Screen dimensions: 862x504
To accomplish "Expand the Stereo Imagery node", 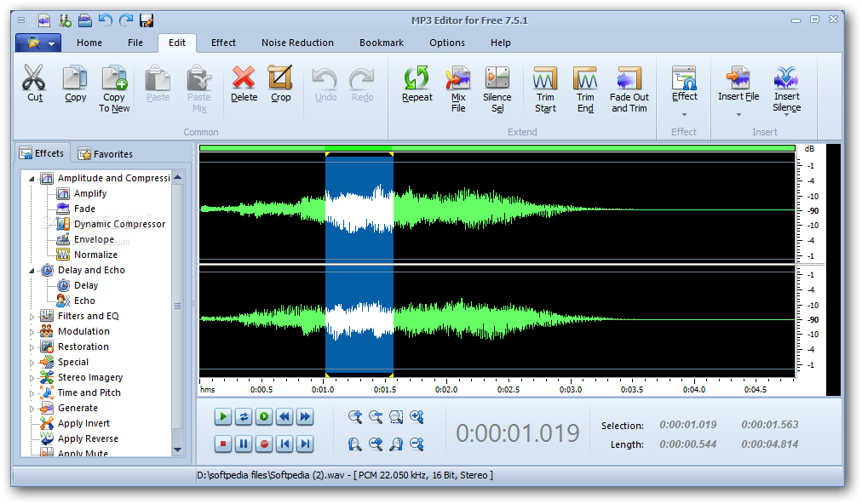I will pos(32,378).
